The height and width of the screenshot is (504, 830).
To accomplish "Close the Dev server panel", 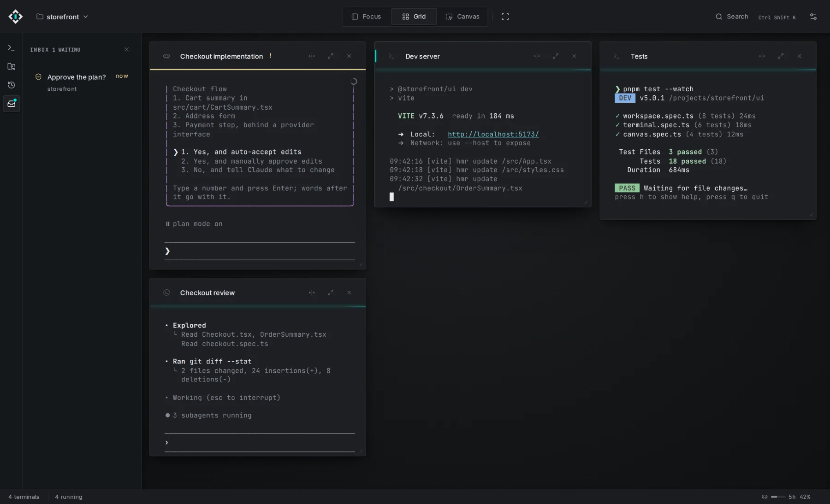I will pos(574,56).
